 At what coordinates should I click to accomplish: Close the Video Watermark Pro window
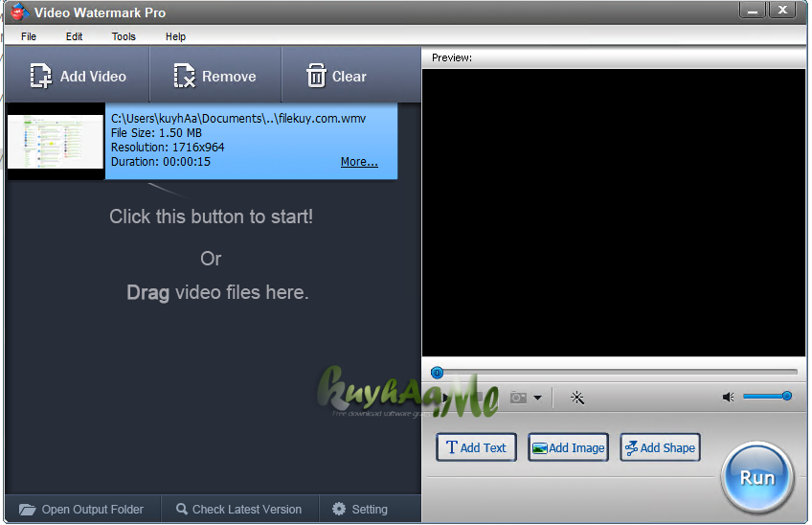pyautogui.click(x=782, y=10)
